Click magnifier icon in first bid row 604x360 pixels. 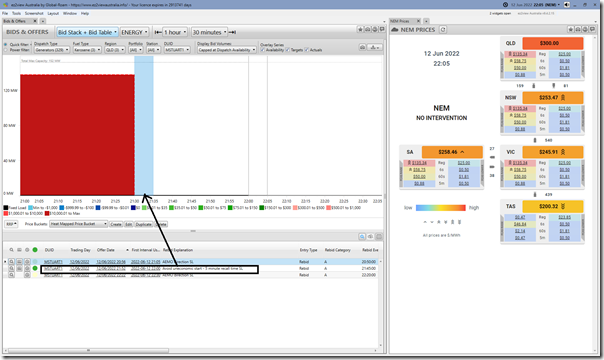coord(12,262)
